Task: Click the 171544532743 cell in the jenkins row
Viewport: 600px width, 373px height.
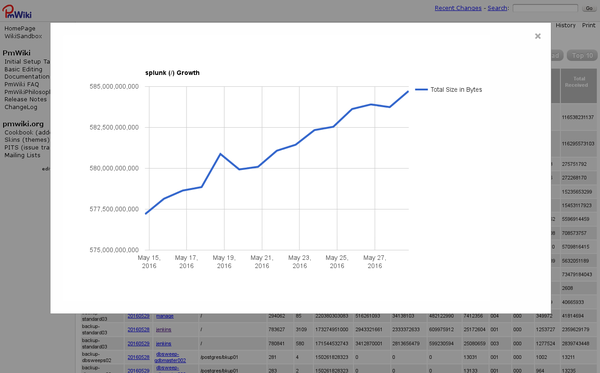Action: pyautogui.click(x=332, y=344)
